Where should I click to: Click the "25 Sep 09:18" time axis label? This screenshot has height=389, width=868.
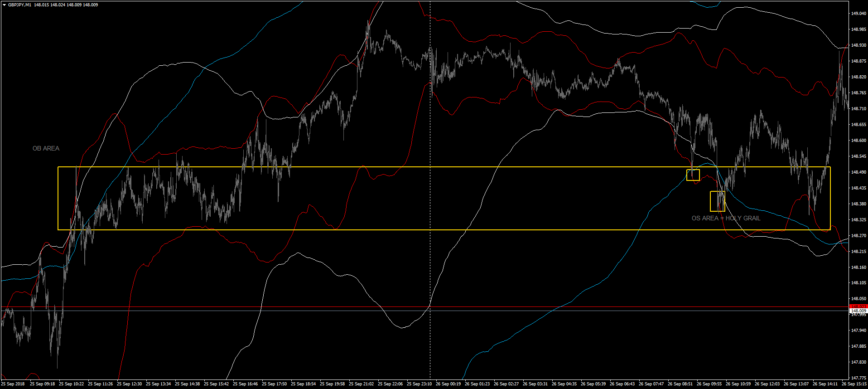(42, 384)
